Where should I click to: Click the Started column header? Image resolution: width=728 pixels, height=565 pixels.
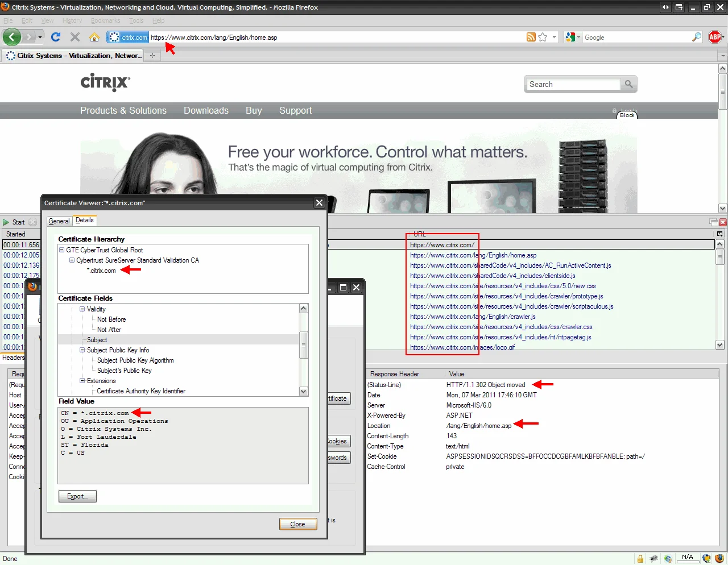(20, 234)
